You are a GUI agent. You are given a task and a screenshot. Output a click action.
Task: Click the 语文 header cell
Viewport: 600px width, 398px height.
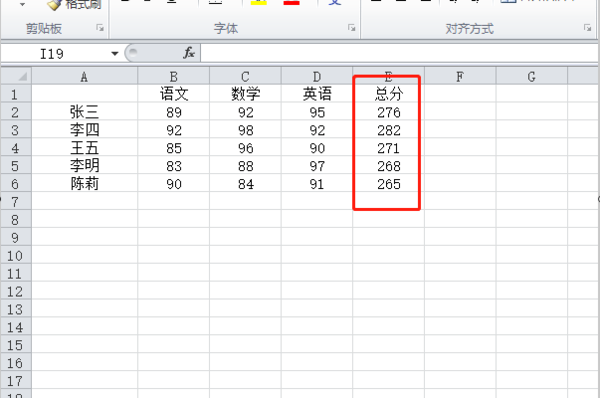tap(173, 94)
